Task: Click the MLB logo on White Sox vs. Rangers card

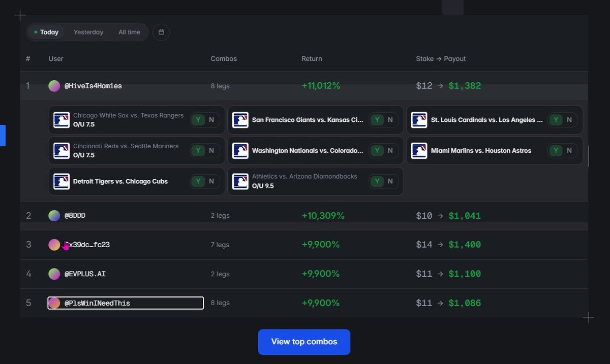Action: coord(62,120)
